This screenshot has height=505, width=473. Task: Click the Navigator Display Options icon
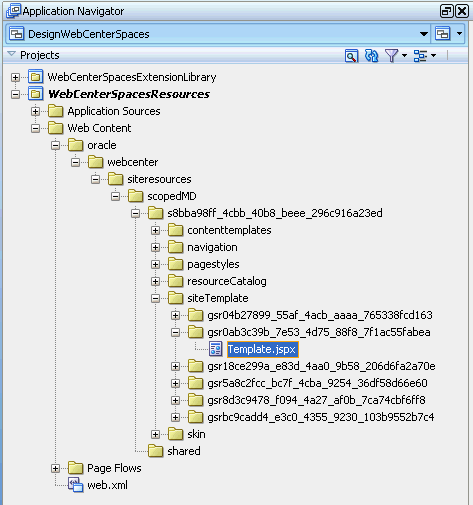420,56
